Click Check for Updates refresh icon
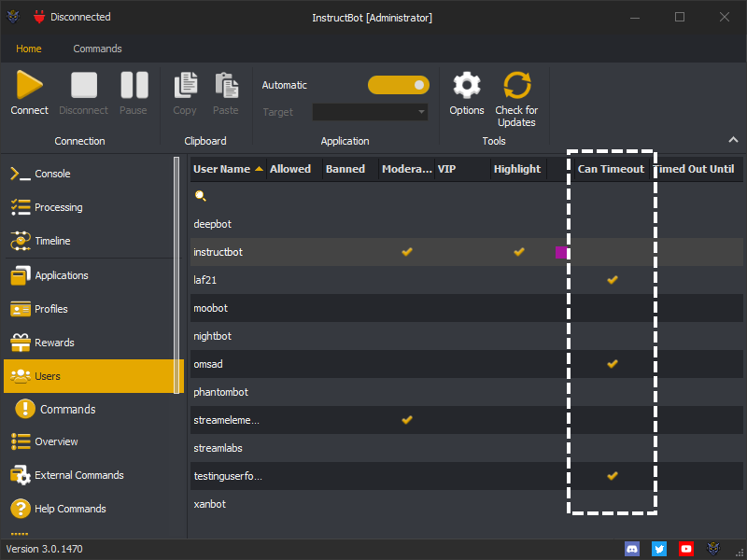Screen dimensions: 747x560 517,85
